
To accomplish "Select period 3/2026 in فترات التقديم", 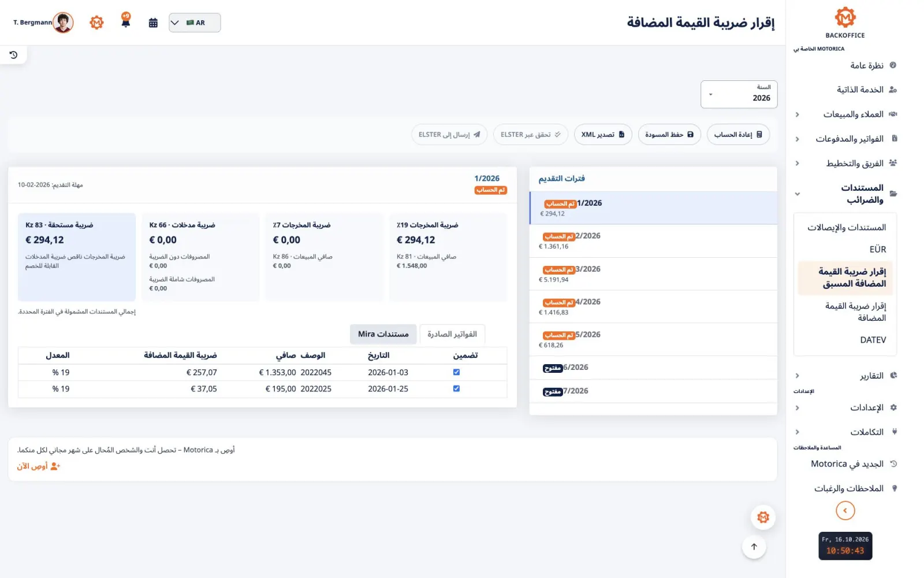I will 653,274.
